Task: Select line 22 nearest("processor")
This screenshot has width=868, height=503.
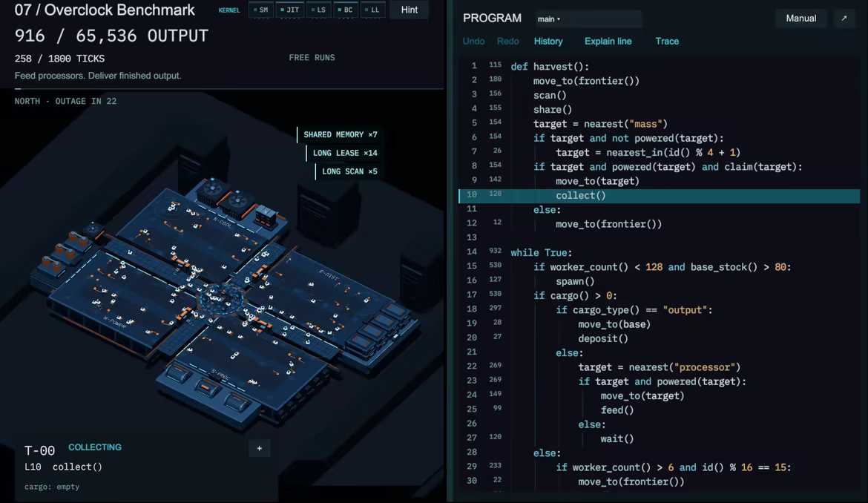Action: pyautogui.click(x=659, y=367)
